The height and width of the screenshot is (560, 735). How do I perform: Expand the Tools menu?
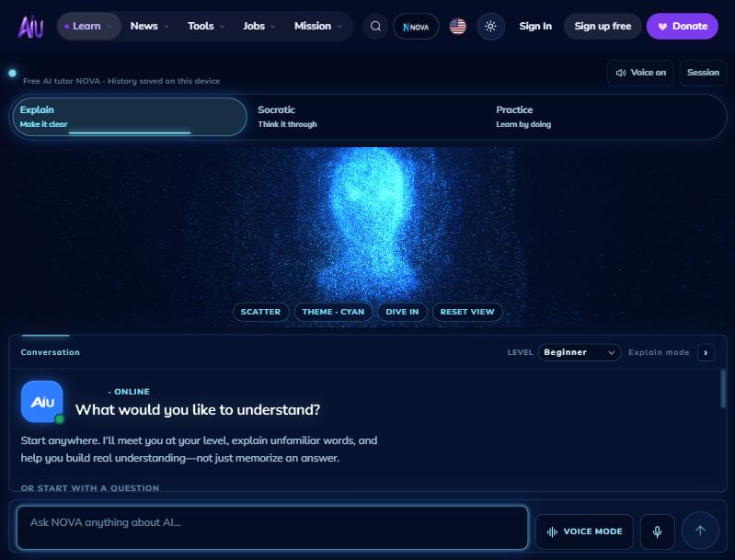[206, 27]
